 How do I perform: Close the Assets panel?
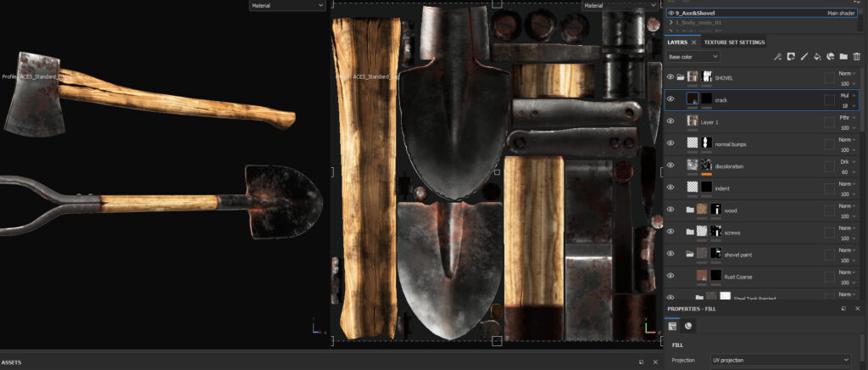point(655,362)
